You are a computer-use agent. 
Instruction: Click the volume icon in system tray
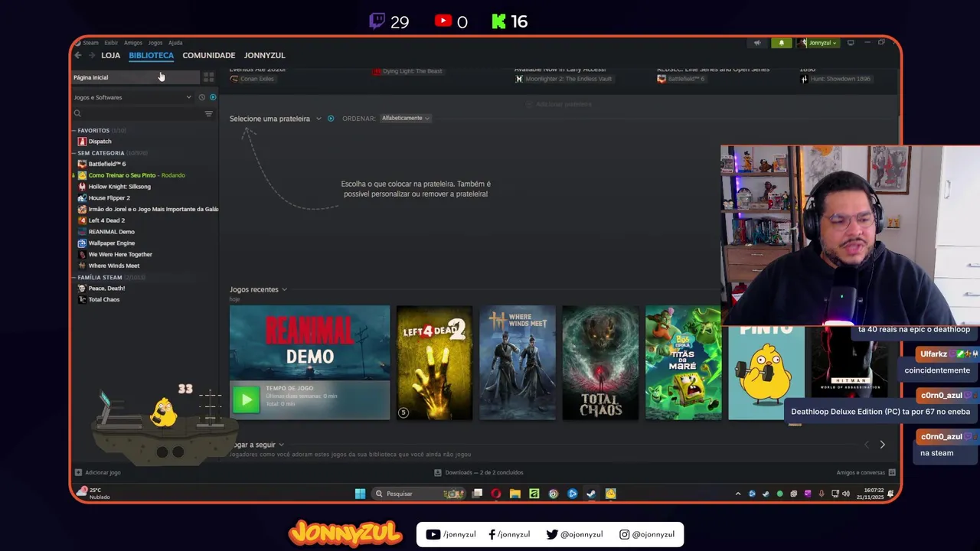click(846, 494)
